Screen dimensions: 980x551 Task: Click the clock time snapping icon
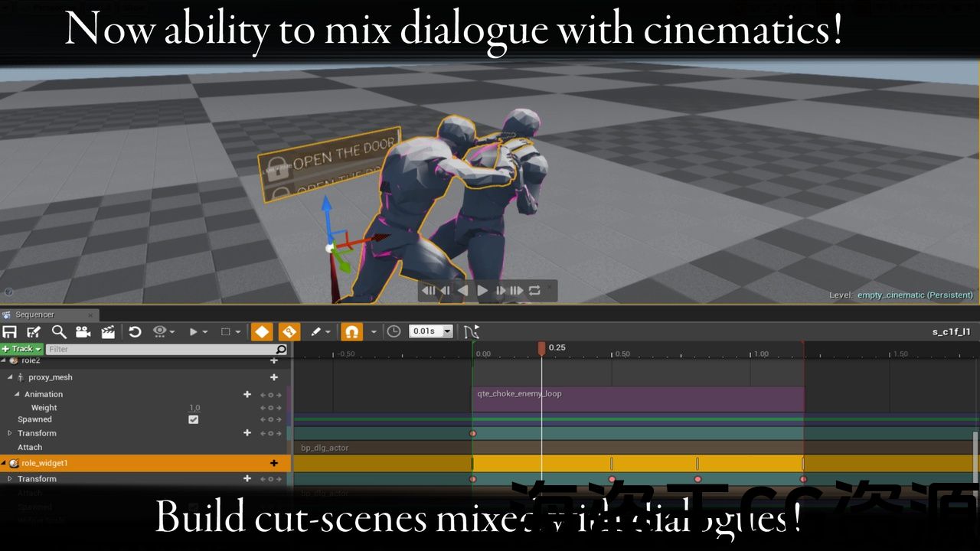click(394, 331)
